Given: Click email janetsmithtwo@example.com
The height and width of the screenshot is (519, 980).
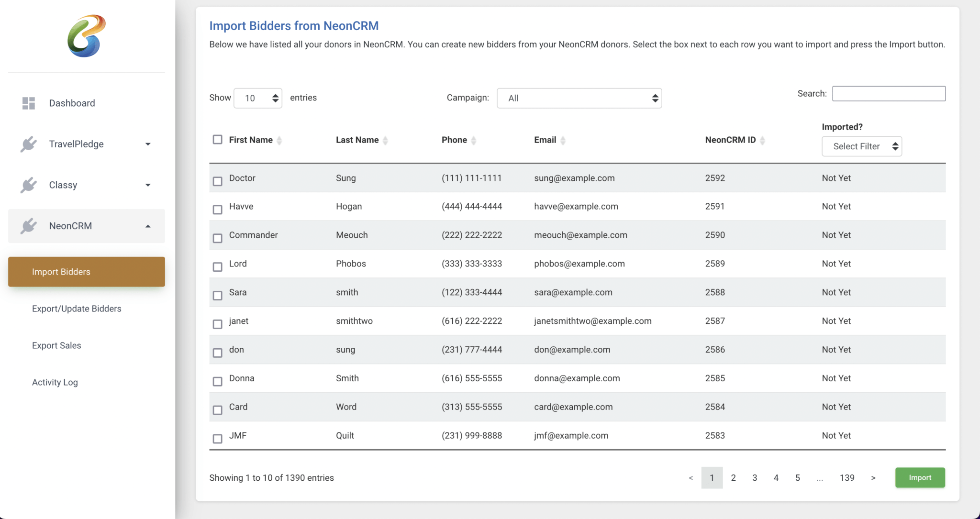Looking at the screenshot, I should click(x=593, y=321).
